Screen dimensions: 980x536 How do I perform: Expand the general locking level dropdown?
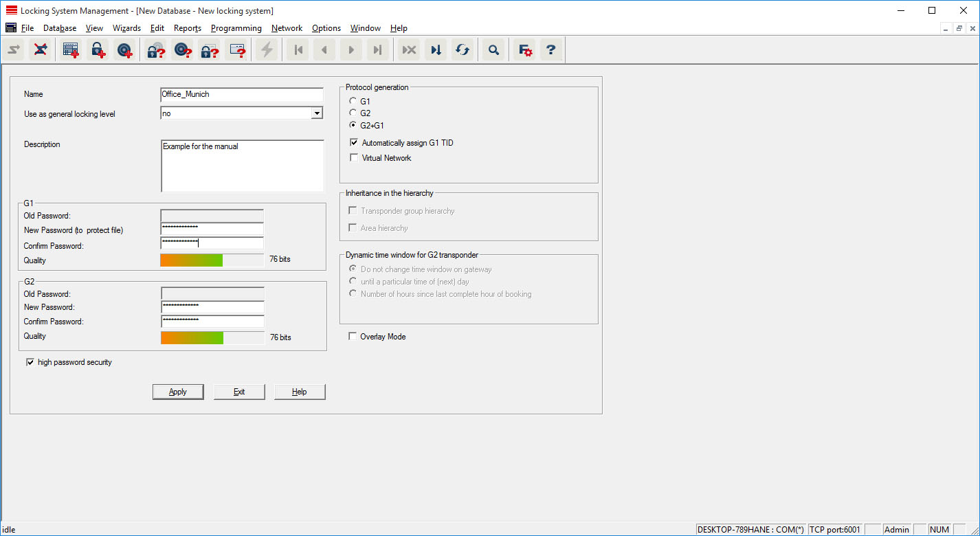click(316, 113)
